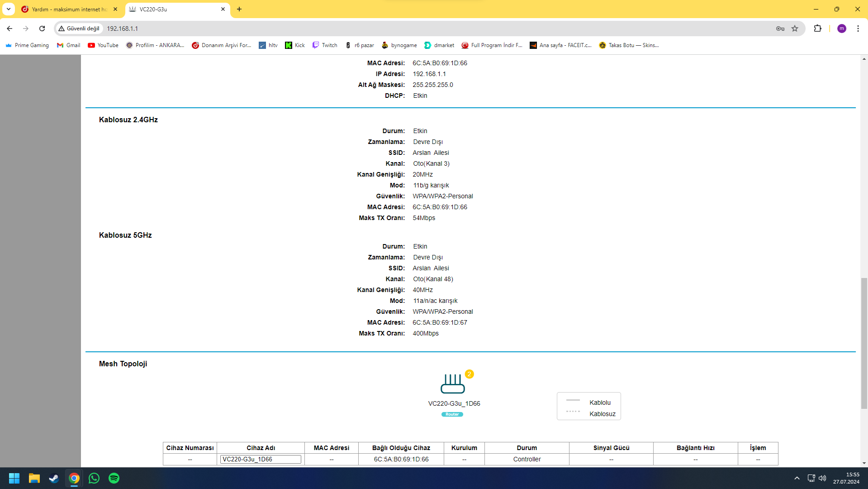Image resolution: width=868 pixels, height=489 pixels.
Task: Open the Profilim - ANKARA bookmark
Action: (155, 45)
